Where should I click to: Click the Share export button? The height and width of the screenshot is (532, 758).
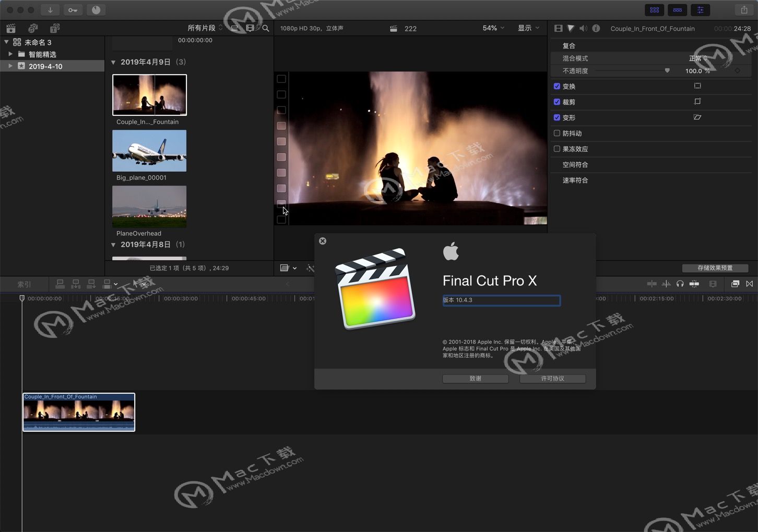click(x=744, y=10)
